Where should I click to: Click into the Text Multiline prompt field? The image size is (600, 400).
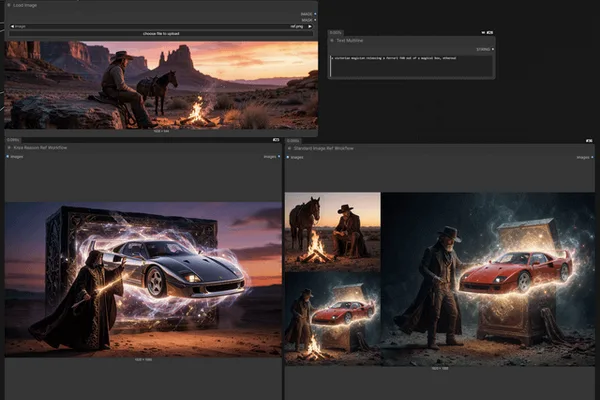click(411, 66)
